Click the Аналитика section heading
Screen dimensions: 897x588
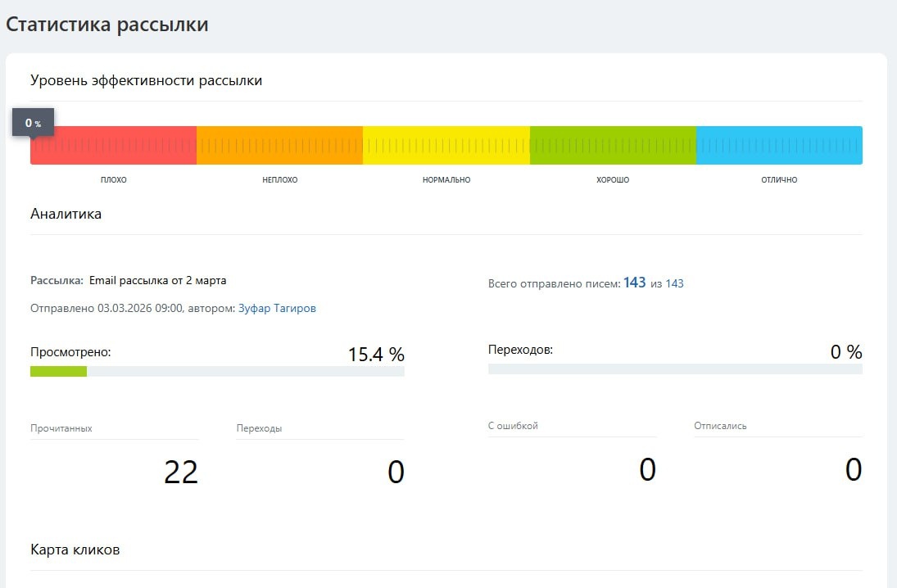(x=66, y=214)
